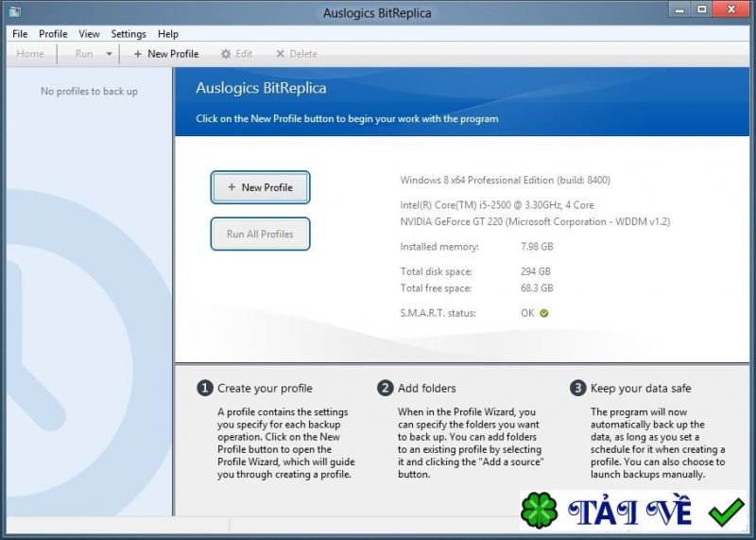Open the File menu

(x=20, y=34)
